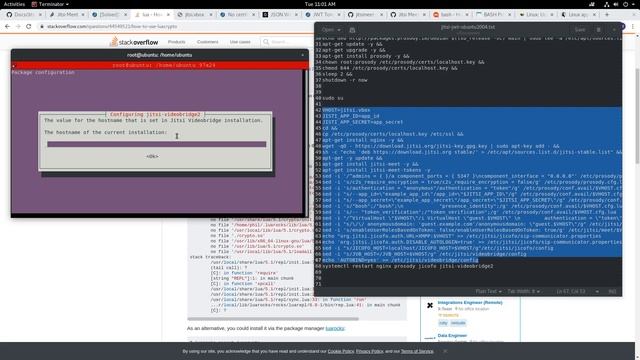Screen dimensions: 640x360
Task: Open the system volume icon
Action: point(616,4)
